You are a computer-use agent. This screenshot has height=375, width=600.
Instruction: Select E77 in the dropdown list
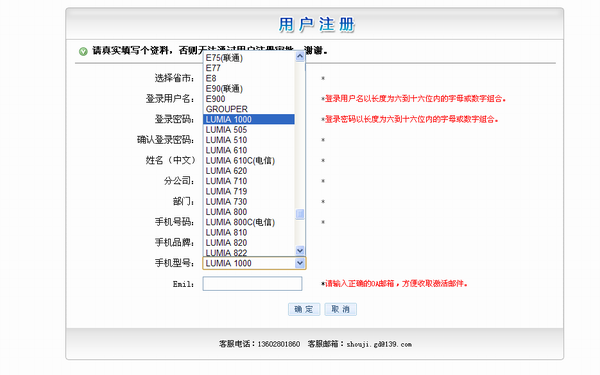tap(249, 68)
